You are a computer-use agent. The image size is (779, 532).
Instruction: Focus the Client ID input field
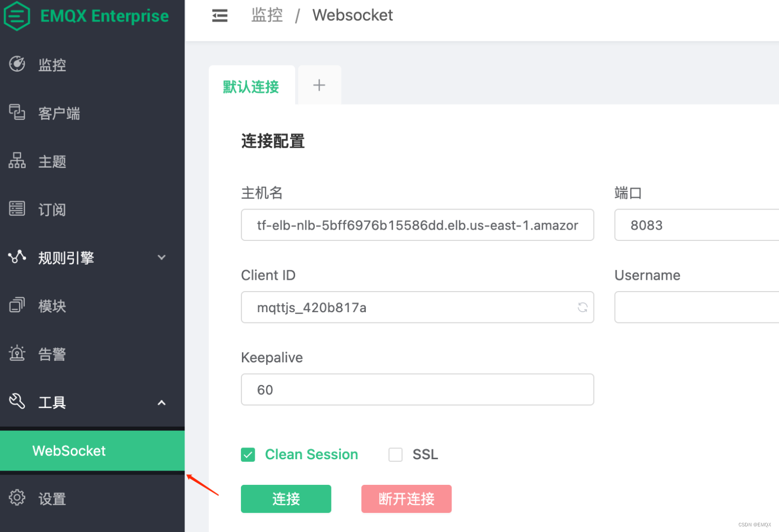(417, 308)
